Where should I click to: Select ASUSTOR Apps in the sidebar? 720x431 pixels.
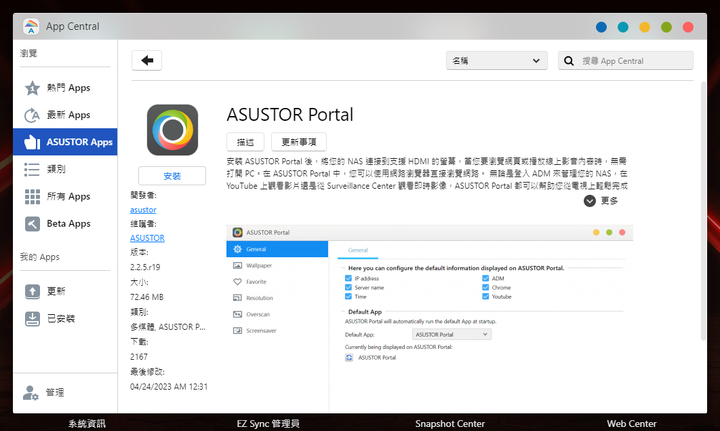pos(65,142)
